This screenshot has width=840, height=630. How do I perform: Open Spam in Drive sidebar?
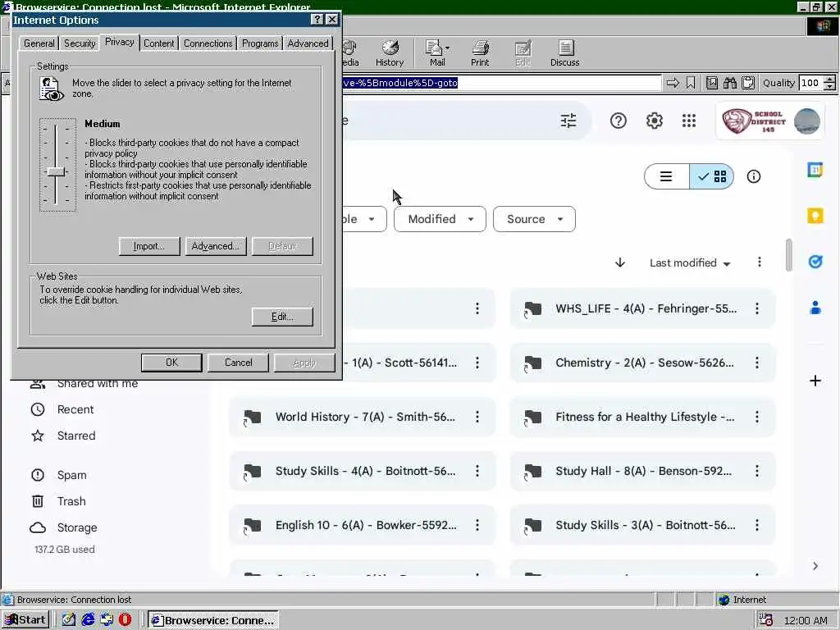72,475
